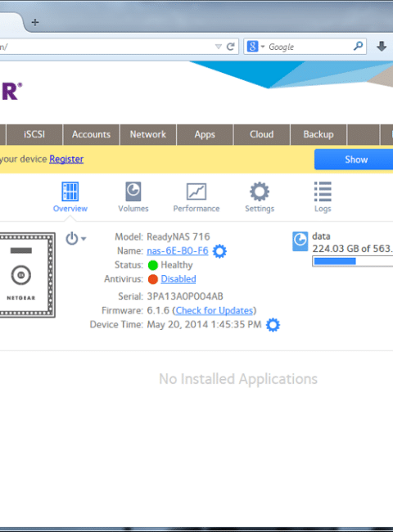The width and height of the screenshot is (393, 532).
Task: Open the Settings gear section
Action: coord(260,192)
